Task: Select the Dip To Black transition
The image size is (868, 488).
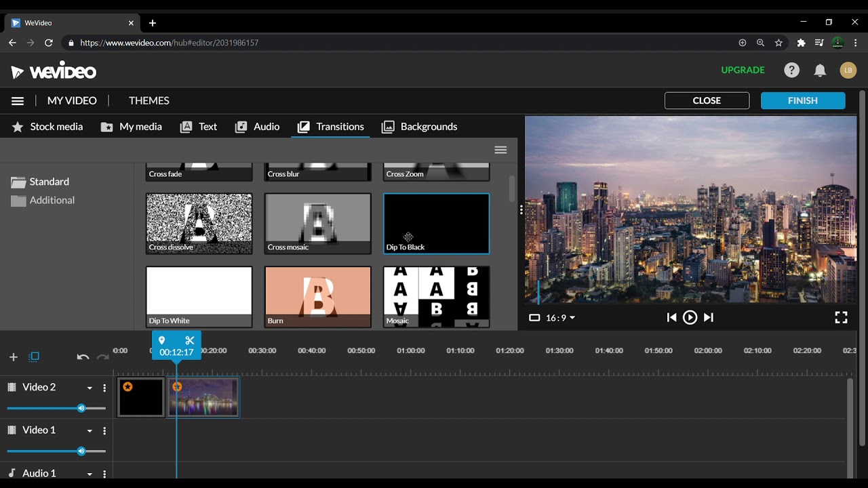Action: pos(436,224)
